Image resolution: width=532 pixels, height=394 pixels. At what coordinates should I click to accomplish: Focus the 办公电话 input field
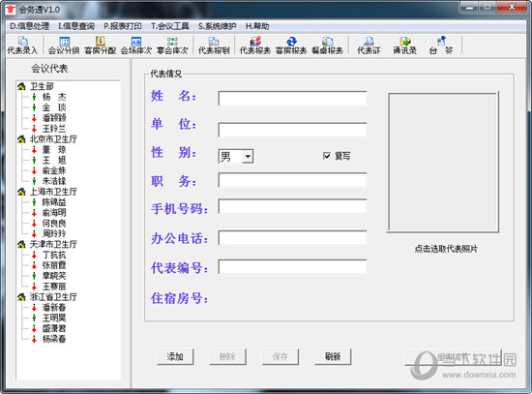click(x=292, y=238)
